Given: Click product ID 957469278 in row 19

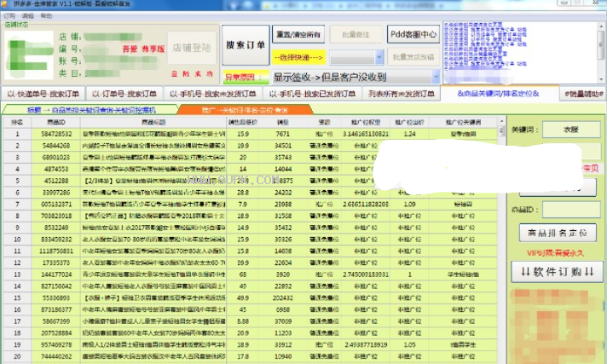Looking at the screenshot, I should click(56, 344).
